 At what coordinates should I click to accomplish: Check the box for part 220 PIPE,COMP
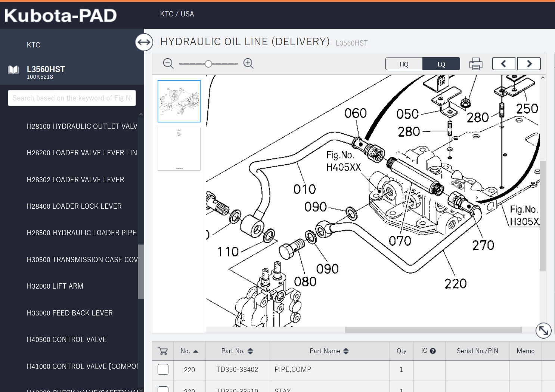pyautogui.click(x=163, y=370)
